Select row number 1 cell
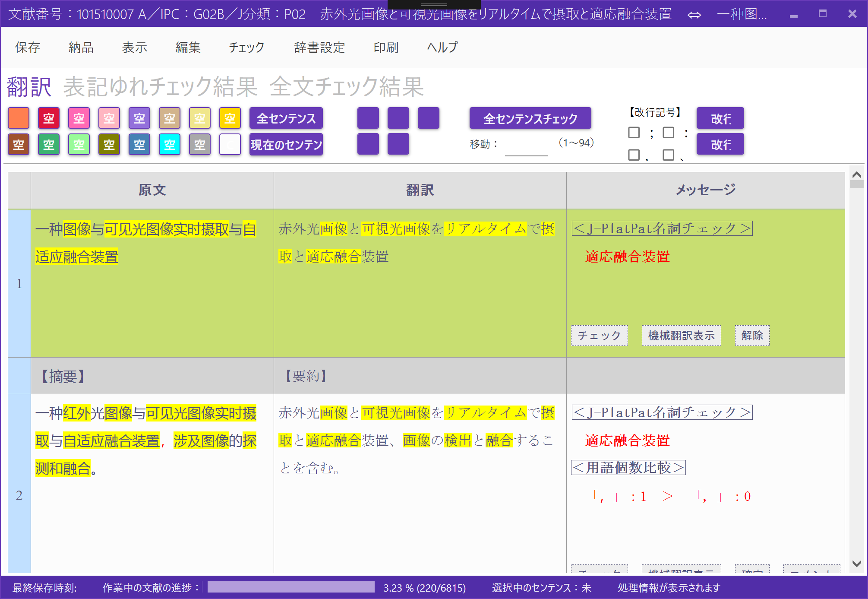The width and height of the screenshot is (868, 599). (x=19, y=284)
